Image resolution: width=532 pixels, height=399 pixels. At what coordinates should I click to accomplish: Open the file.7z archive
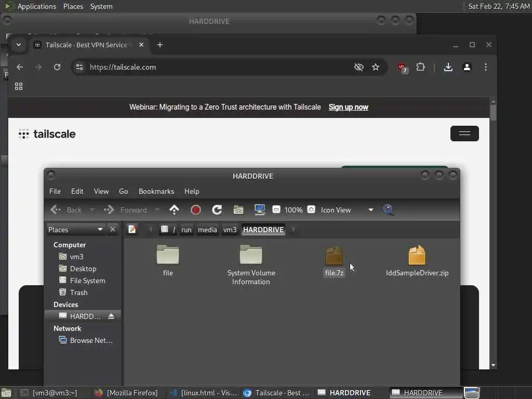coord(334,261)
